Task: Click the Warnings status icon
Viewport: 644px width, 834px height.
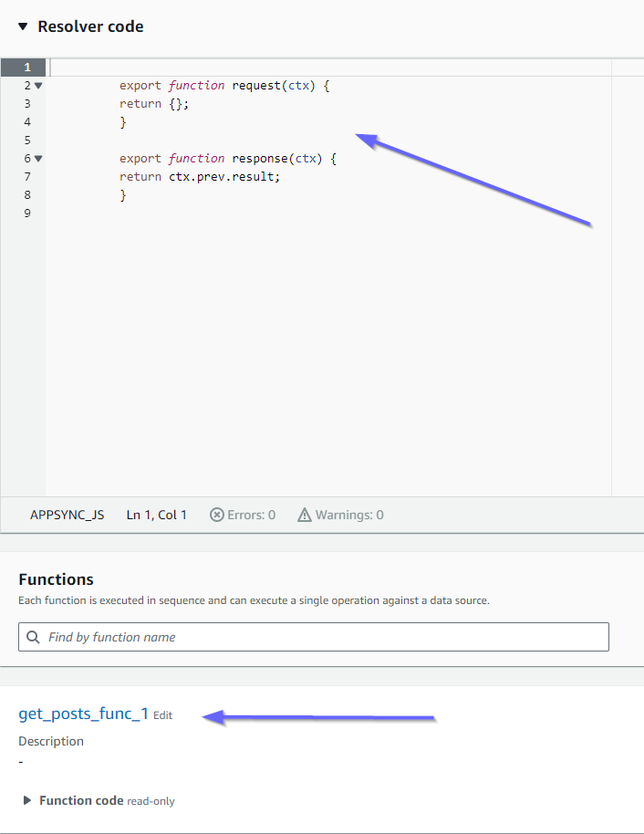Action: click(305, 515)
